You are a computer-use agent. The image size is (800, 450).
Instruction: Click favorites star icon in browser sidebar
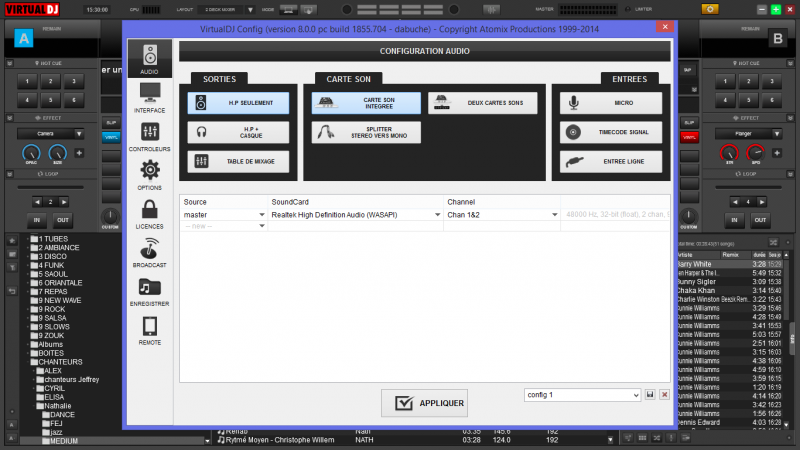click(12, 240)
